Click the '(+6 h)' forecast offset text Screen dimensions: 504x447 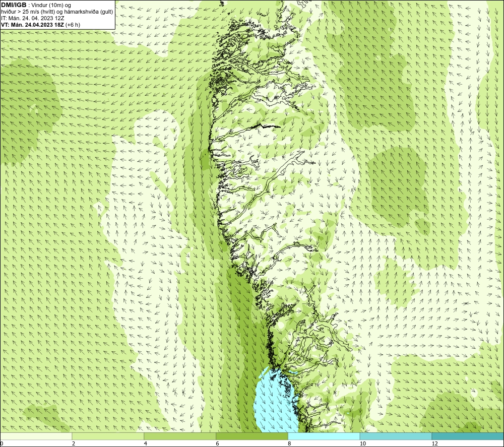(x=73, y=25)
